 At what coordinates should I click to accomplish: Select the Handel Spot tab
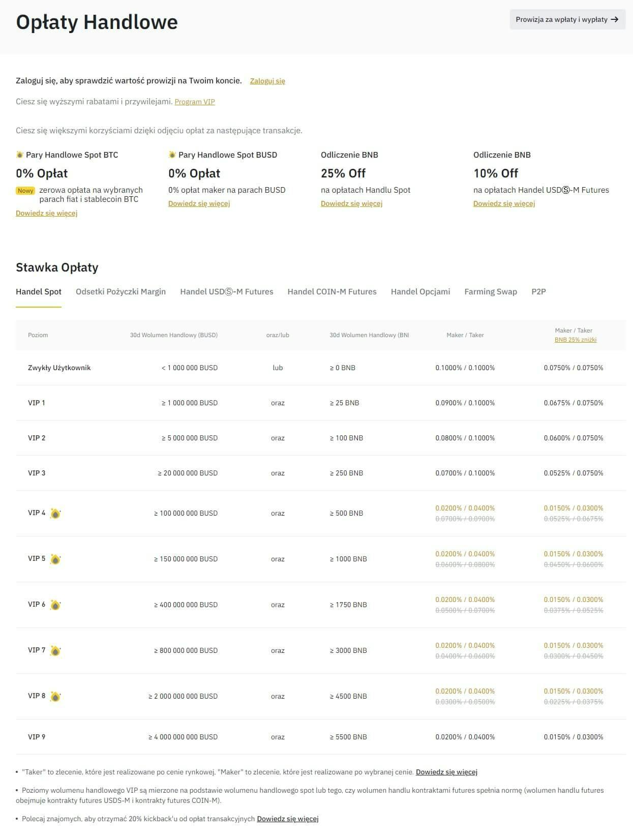(39, 292)
